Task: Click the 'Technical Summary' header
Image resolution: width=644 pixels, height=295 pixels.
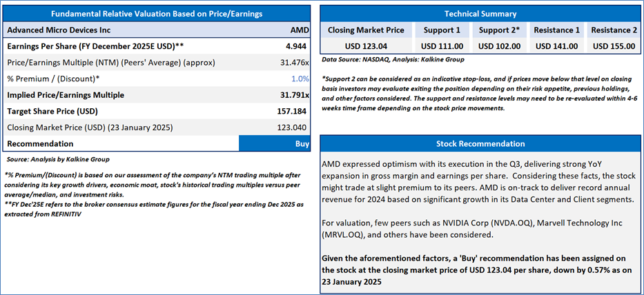Action: 480,14
